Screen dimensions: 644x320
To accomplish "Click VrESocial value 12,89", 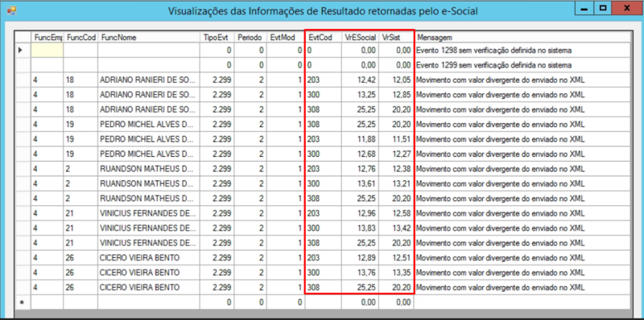I will click(367, 257).
